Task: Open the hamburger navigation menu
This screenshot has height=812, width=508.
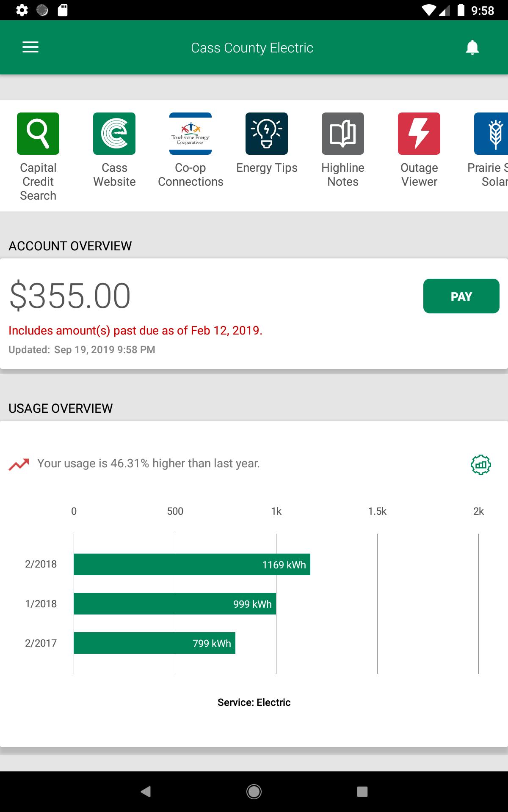Action: click(x=30, y=47)
